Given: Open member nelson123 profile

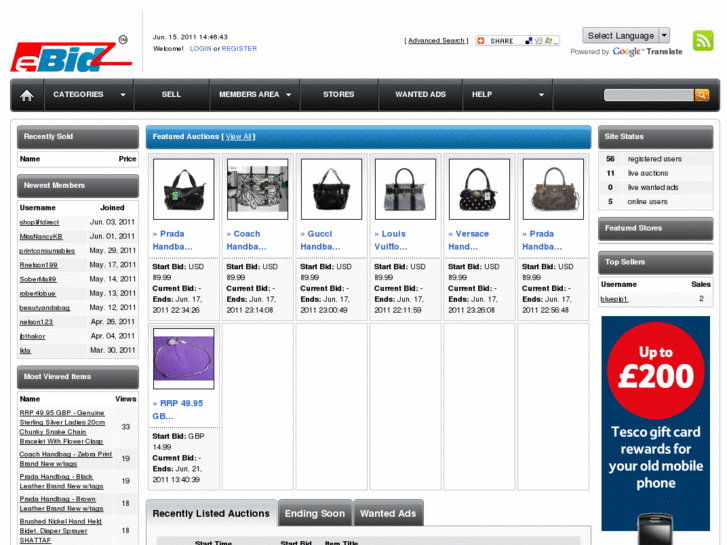Looking at the screenshot, I should point(36,322).
